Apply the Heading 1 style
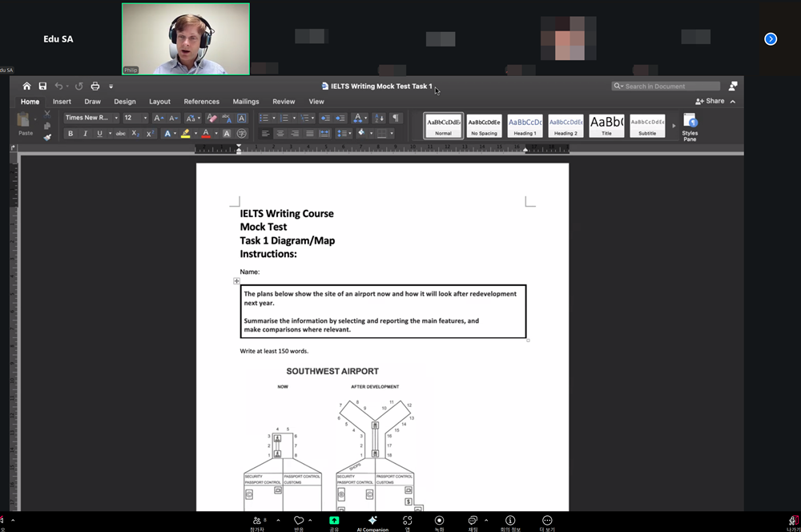The height and width of the screenshot is (532, 801). point(525,125)
